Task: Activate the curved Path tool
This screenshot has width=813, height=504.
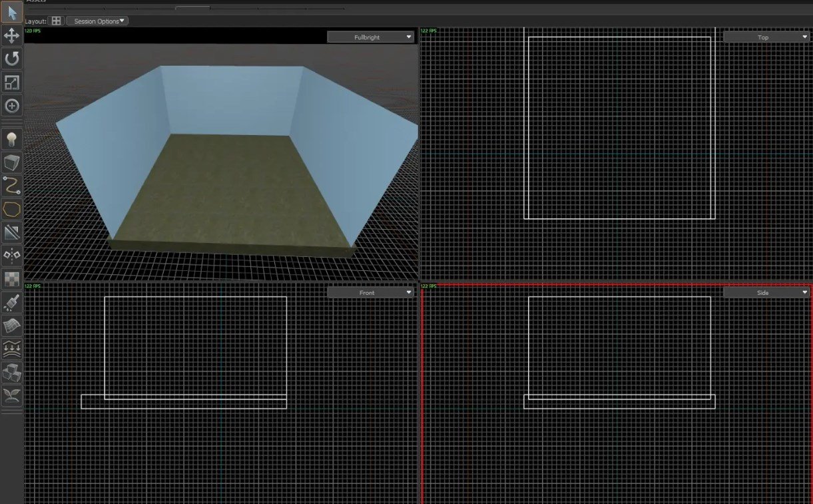Action: (x=12, y=185)
